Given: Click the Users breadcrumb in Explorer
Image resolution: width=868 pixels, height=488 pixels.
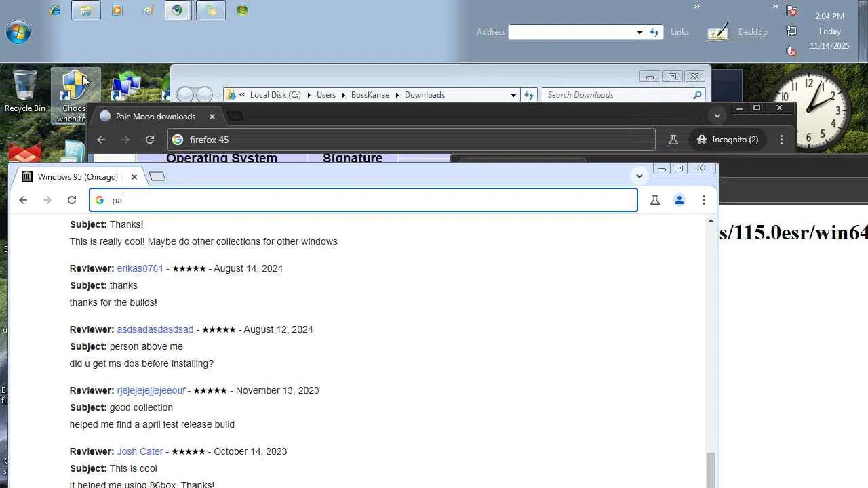Looking at the screenshot, I should 326,95.
